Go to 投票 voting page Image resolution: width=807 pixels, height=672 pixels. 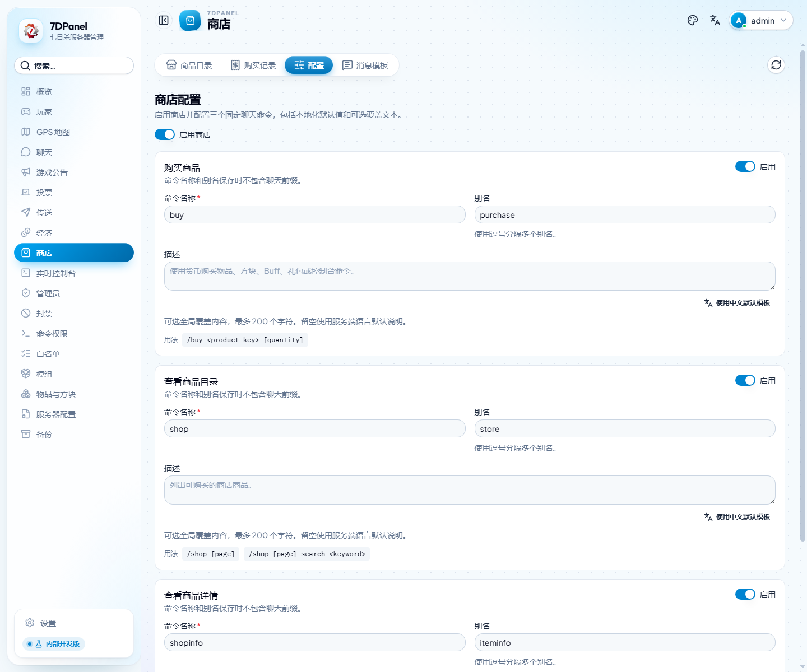point(74,192)
